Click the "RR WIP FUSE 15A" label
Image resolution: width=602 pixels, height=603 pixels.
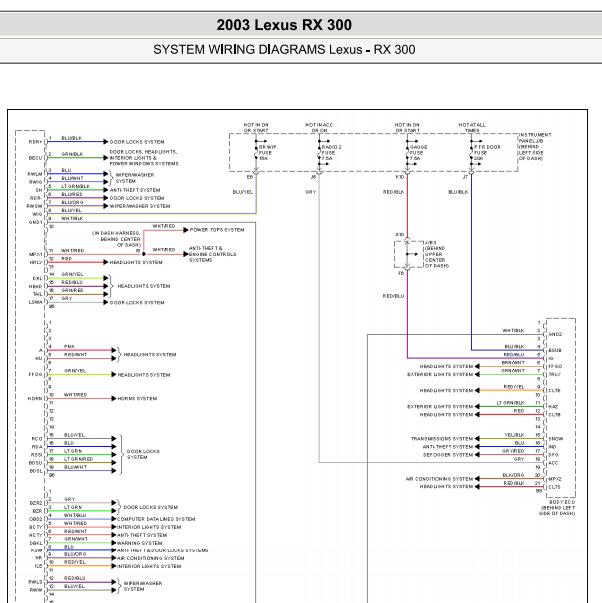267,153
